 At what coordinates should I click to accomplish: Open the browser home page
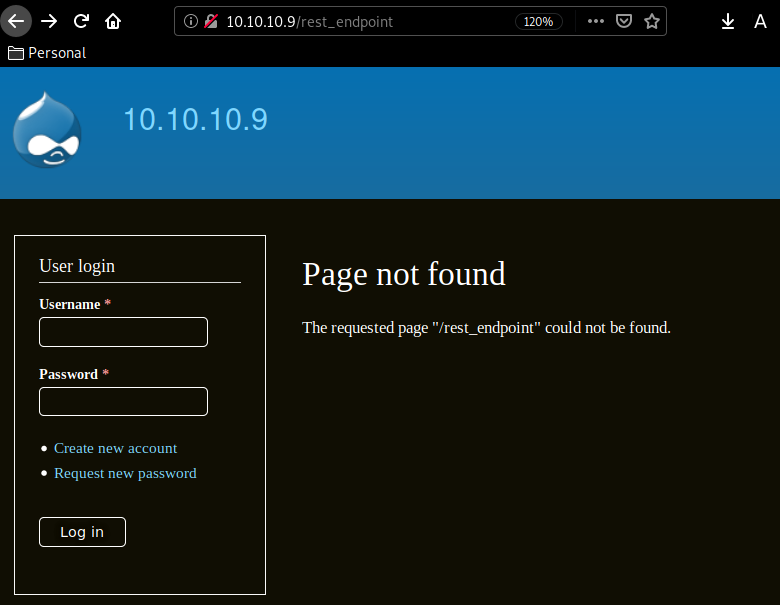(113, 21)
